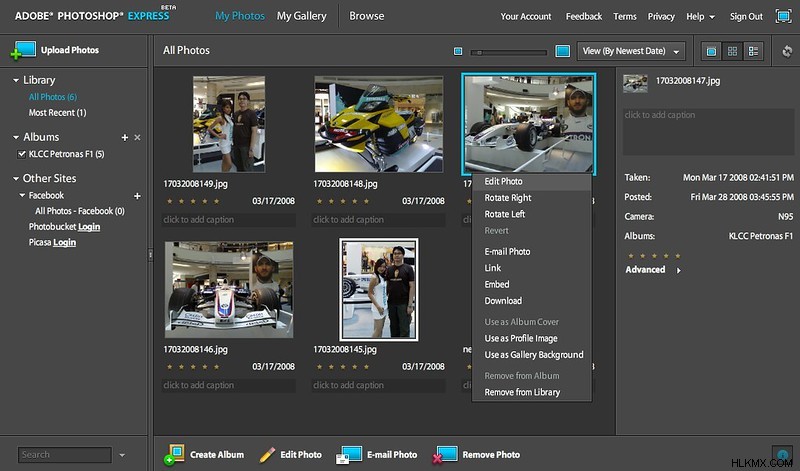Viewport: 800px width, 471px height.
Task: Click Picasa Login link
Action: tap(64, 242)
